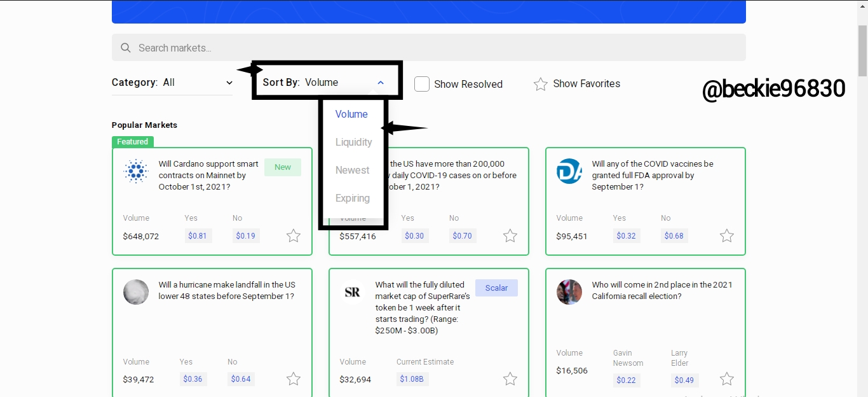Screen dimensions: 868x397
Task: Buy No at $0.68 on FDA approval market
Action: tap(674, 236)
